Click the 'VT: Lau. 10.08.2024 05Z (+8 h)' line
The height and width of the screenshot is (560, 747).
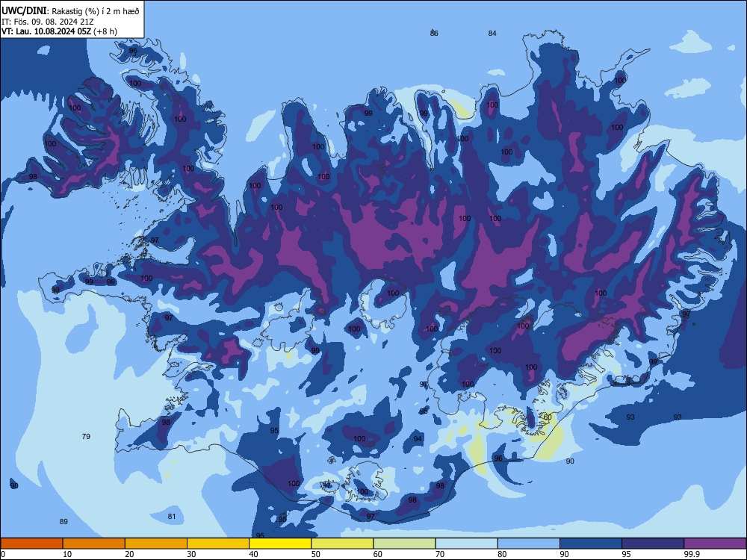tap(59, 31)
